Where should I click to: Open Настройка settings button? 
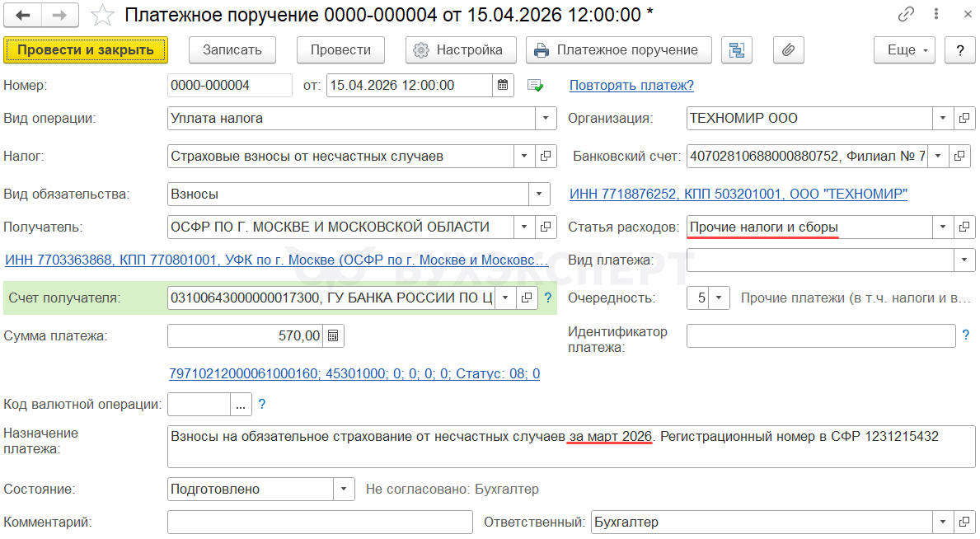tap(462, 50)
